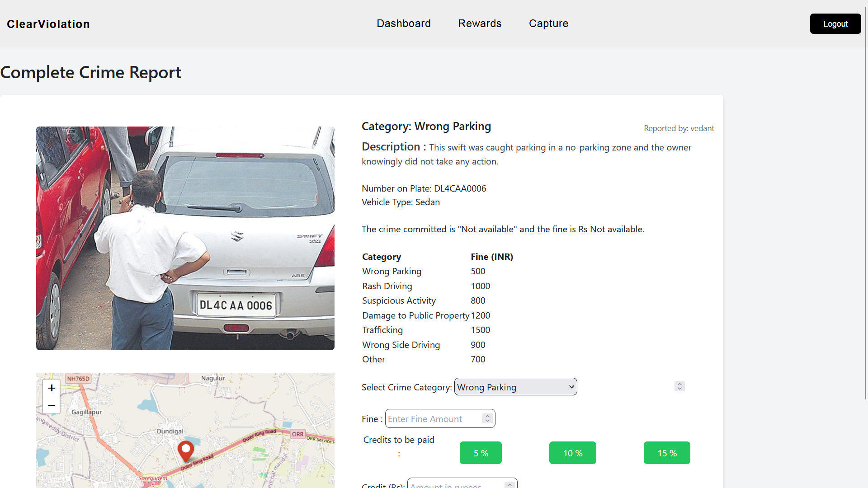The width and height of the screenshot is (868, 488).
Task: Open the Select Crime Category dropdown
Action: click(515, 387)
